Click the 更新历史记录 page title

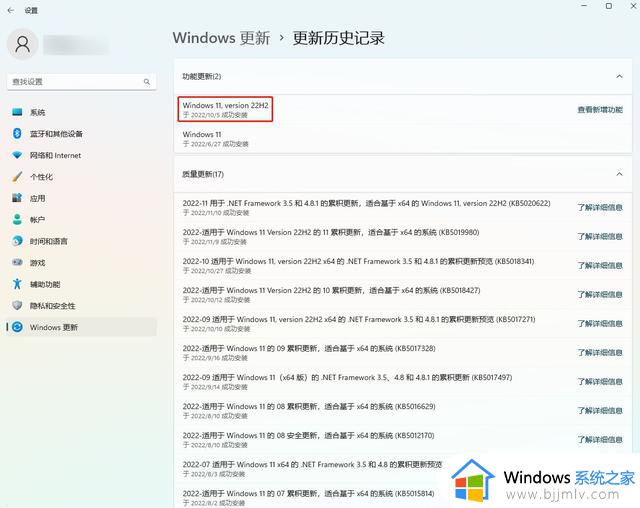338,38
